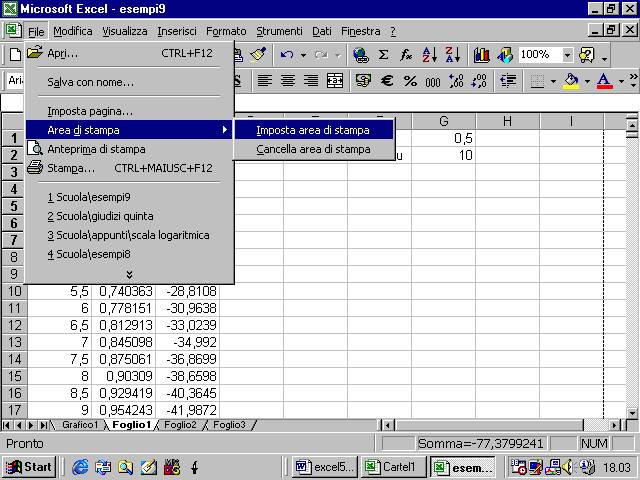Click the Insert Hyperlink globe icon
The height and width of the screenshot is (480, 640).
[361, 55]
